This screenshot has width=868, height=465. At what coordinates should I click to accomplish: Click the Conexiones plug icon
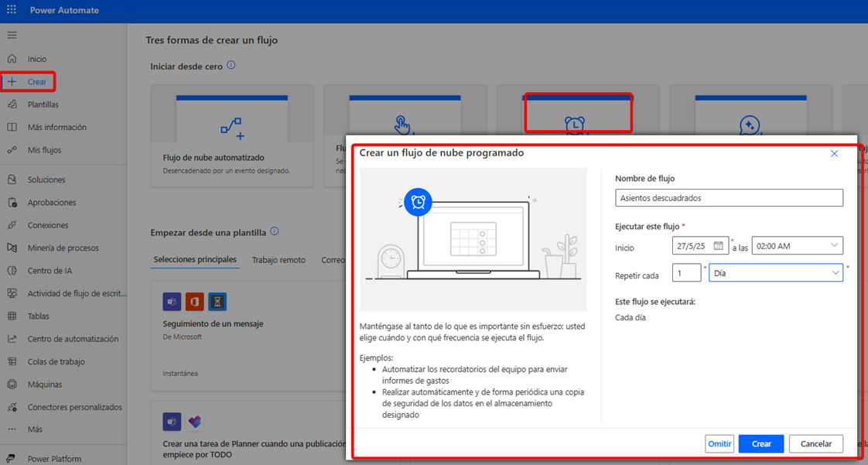click(x=12, y=225)
